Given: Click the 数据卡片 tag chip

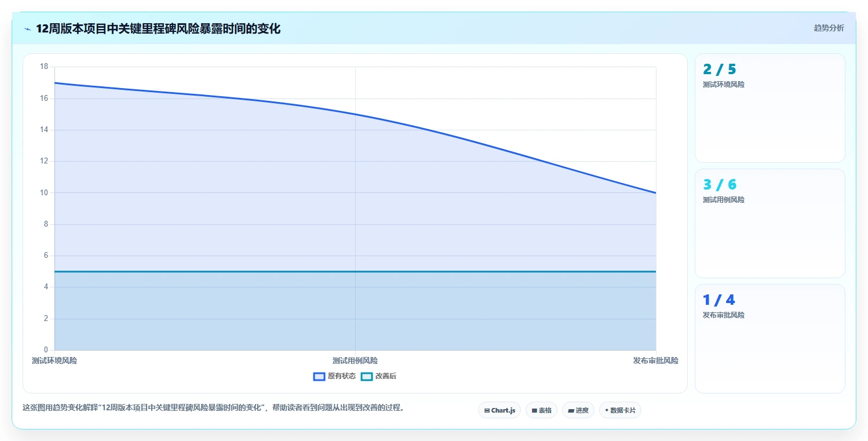Looking at the screenshot, I should (620, 410).
